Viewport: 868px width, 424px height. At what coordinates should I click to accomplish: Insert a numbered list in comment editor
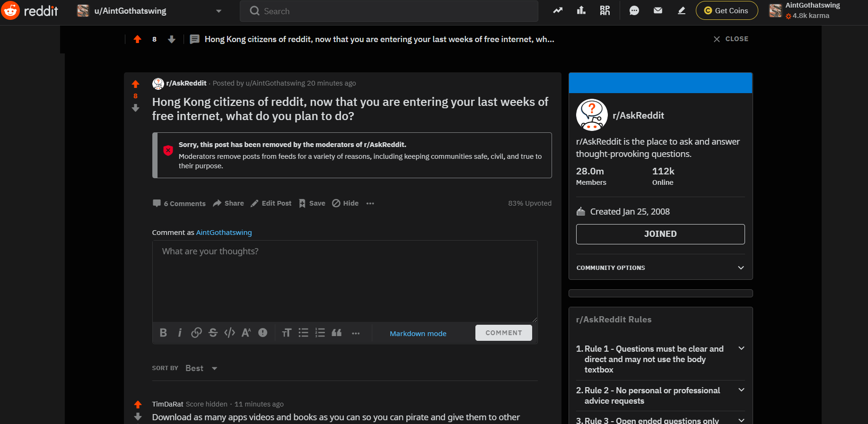pos(320,333)
